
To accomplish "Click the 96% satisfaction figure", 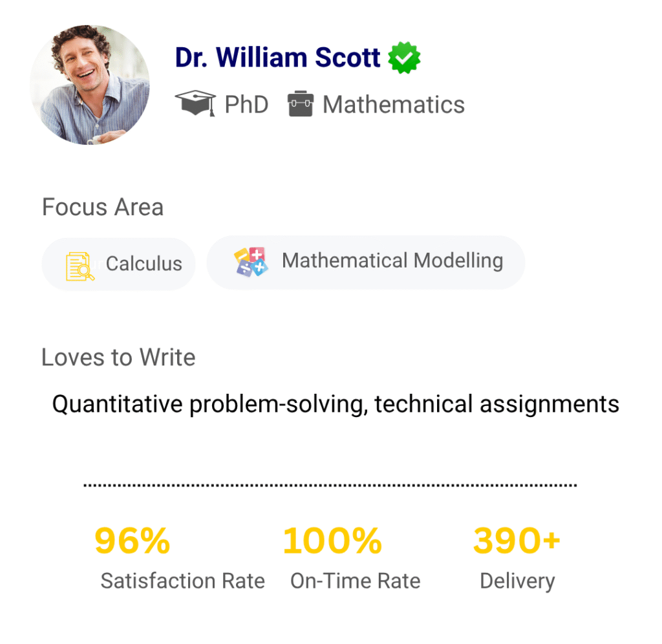I will 133,541.
